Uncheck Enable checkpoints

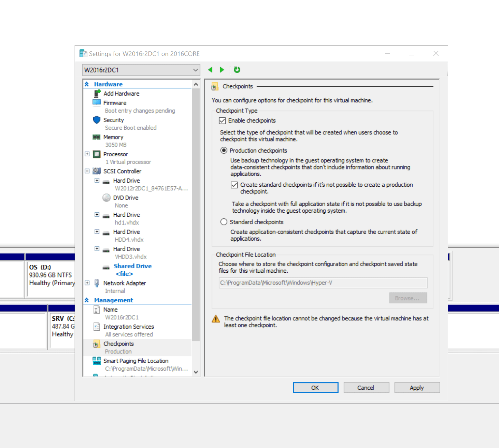(222, 120)
